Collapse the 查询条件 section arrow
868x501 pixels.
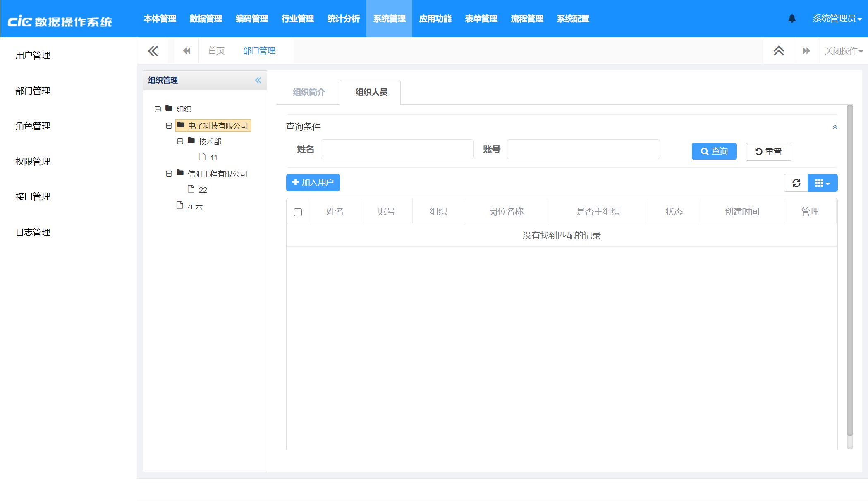[x=835, y=127]
